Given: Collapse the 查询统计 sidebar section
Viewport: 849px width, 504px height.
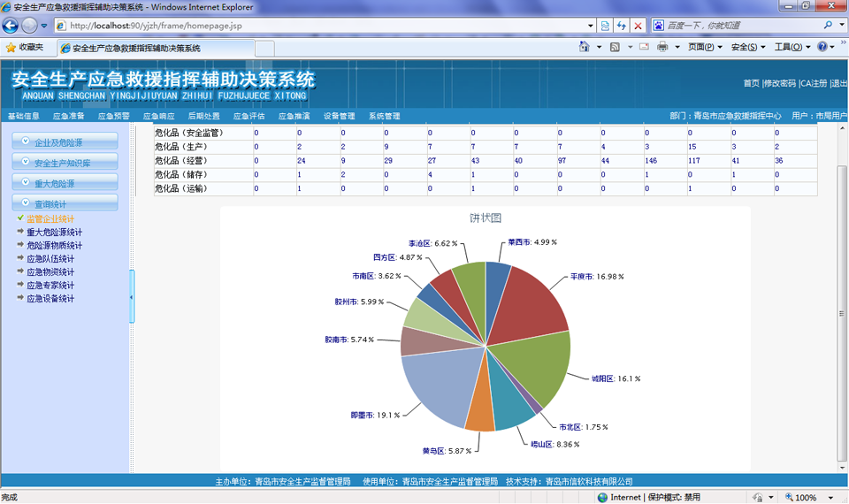Looking at the screenshot, I should click(65, 203).
